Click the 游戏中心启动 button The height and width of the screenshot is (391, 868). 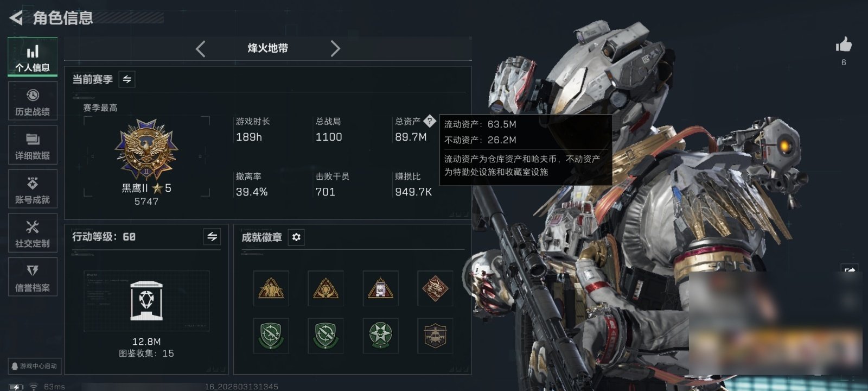pos(34,366)
